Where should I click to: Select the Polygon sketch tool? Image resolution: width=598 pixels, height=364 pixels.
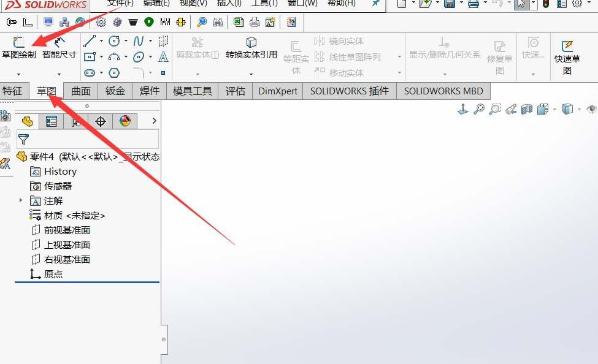point(114,72)
